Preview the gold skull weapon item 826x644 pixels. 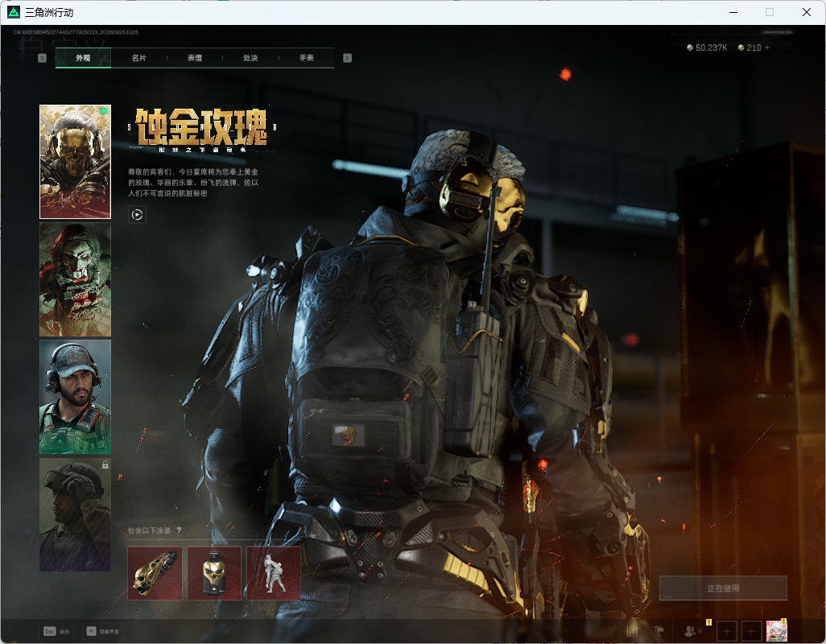click(155, 573)
